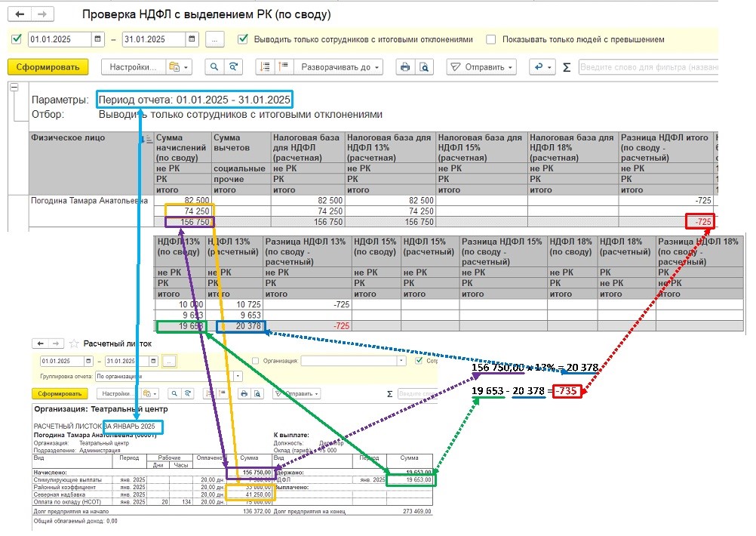Expand 'Группировка отчета' dropdown in payslip form
Viewport: 756px width, 536px height.
238,375
